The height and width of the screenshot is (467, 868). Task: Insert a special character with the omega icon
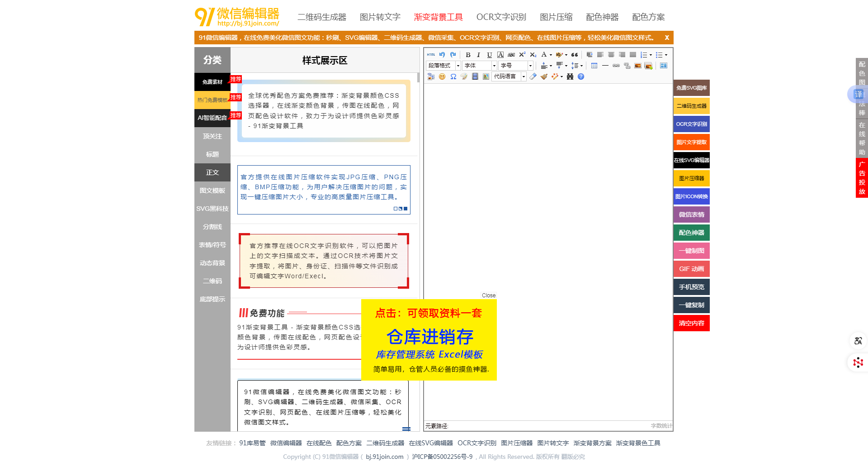453,76
